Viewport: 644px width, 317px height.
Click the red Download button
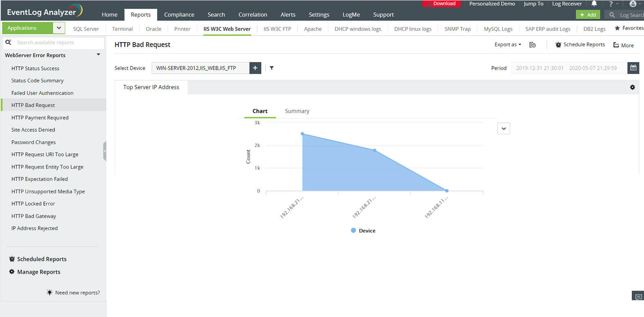point(442,4)
